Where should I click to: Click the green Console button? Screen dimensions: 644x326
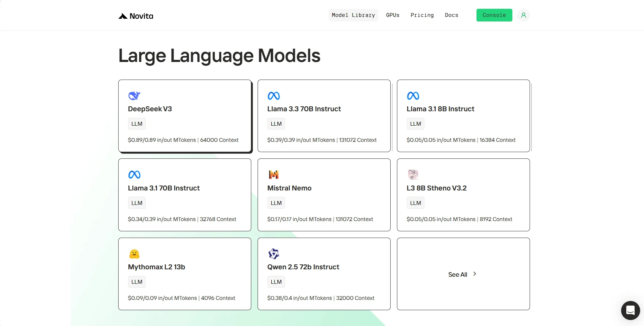[494, 15]
